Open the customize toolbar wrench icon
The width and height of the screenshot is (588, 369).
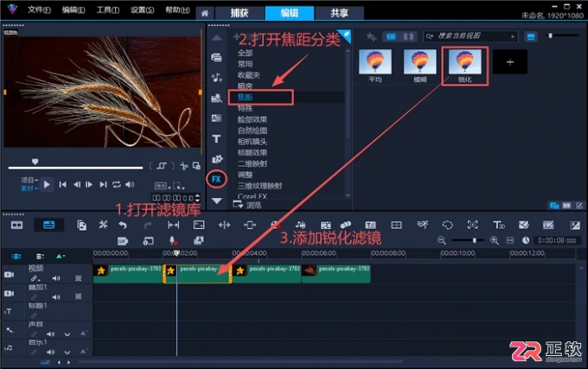(103, 225)
